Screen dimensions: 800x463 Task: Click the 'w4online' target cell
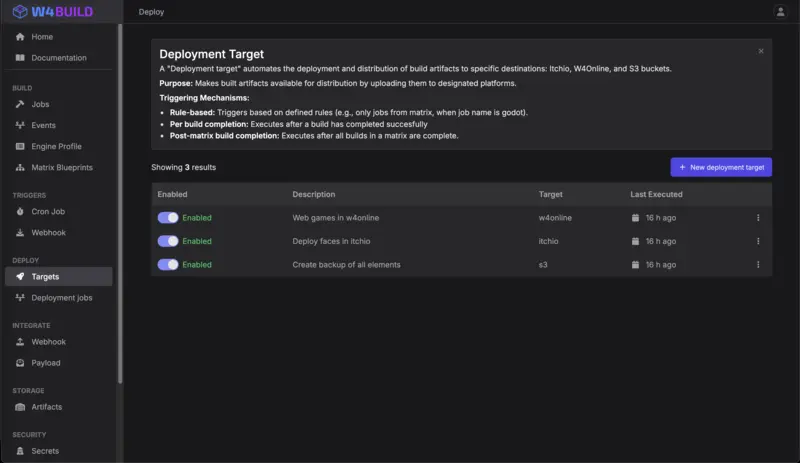coord(555,218)
